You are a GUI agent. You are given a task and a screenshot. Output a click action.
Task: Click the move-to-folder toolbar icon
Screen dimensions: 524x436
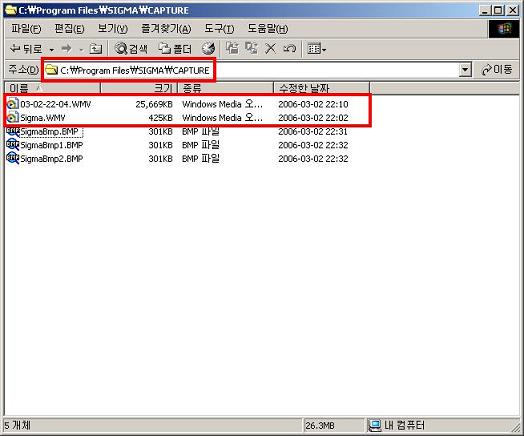pyautogui.click(x=232, y=49)
